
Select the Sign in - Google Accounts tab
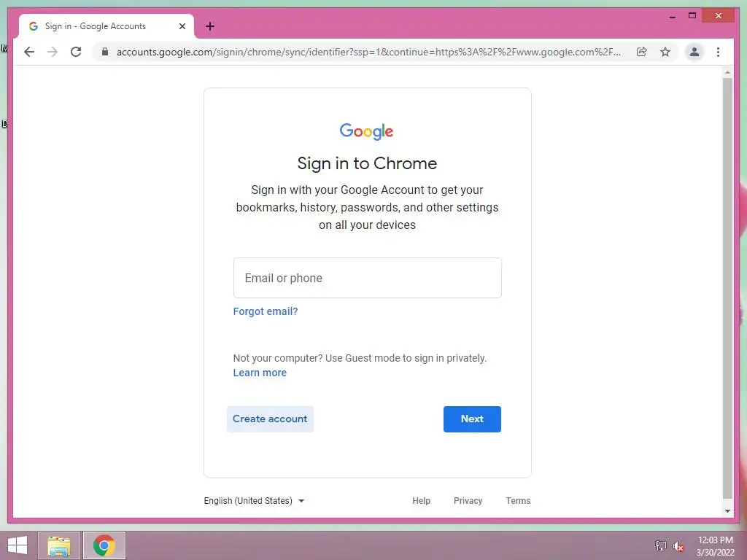[x=107, y=26]
